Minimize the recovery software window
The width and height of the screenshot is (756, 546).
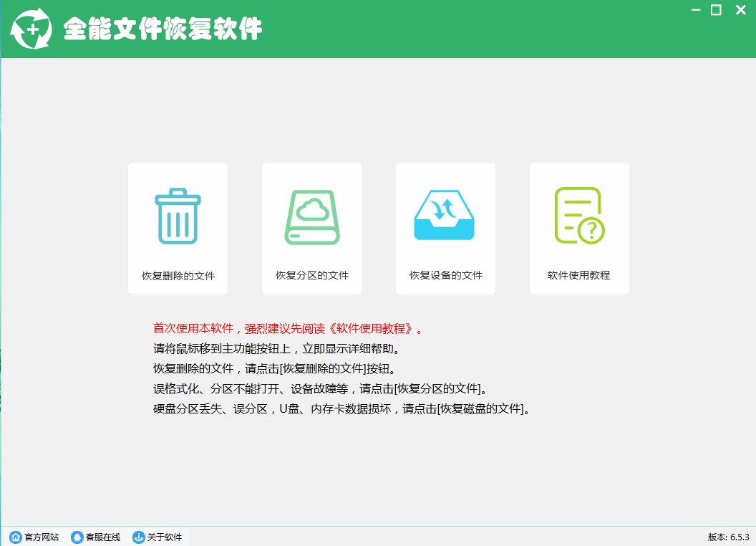696,9
